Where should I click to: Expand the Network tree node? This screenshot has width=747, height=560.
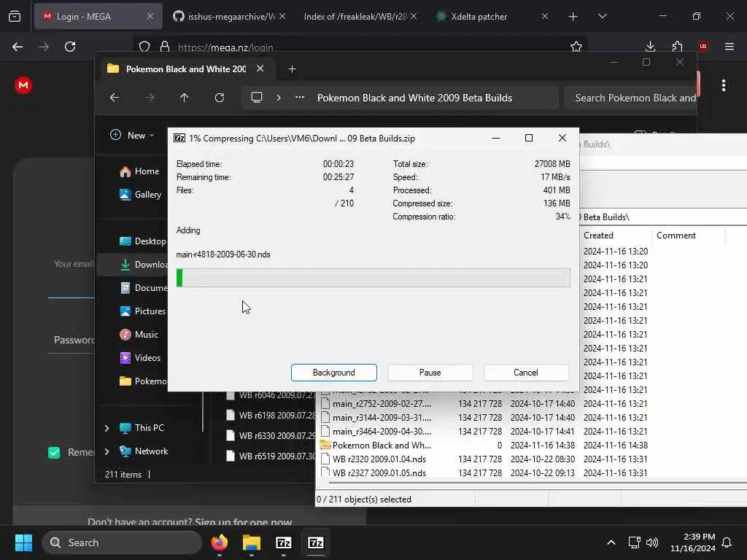coord(107,451)
